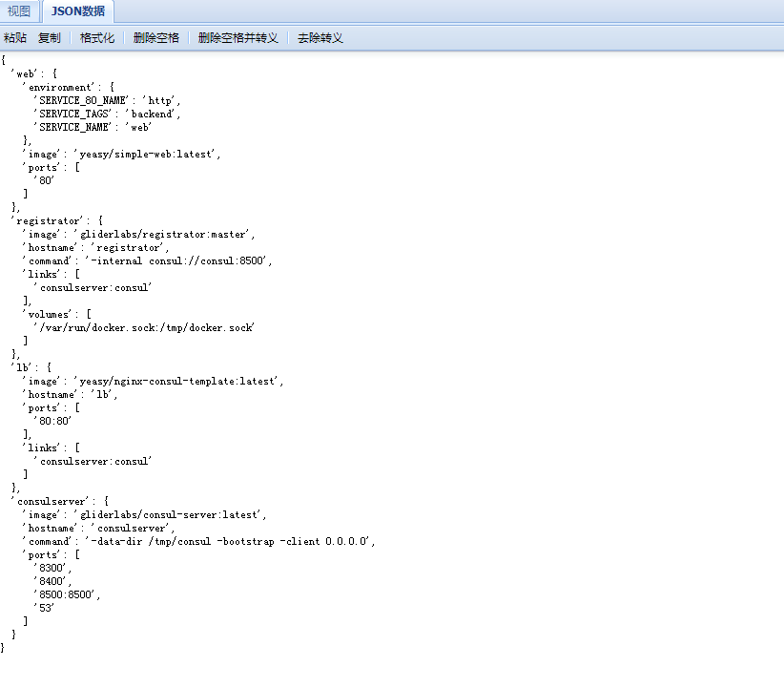Click the '80:80' port value

click(x=52, y=422)
